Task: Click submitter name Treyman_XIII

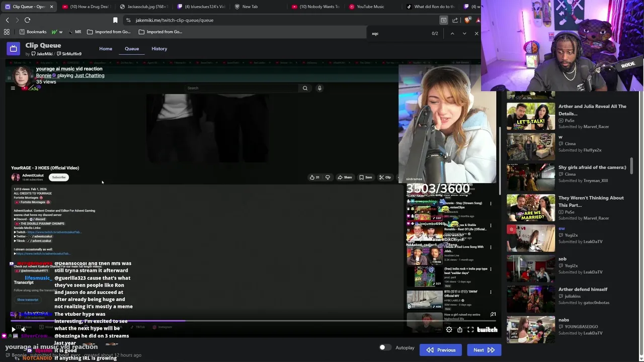Action: click(x=596, y=180)
